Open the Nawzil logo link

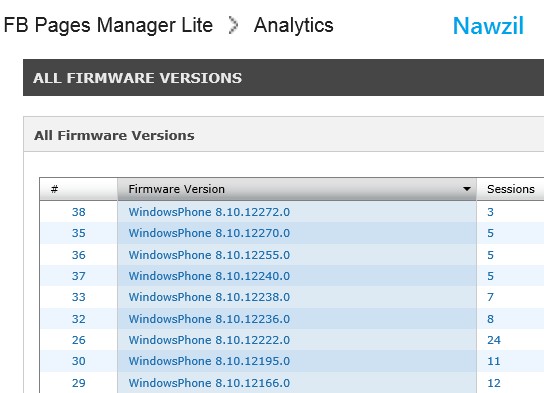[x=488, y=26]
